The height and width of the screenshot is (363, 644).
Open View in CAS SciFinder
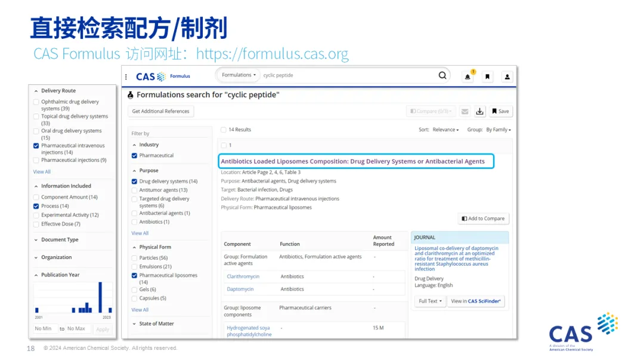pos(476,302)
